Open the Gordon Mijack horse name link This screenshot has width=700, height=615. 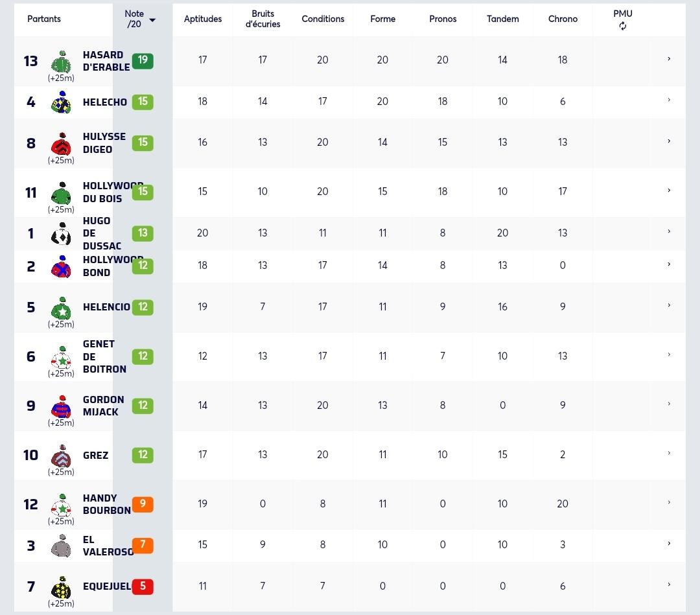coord(103,406)
